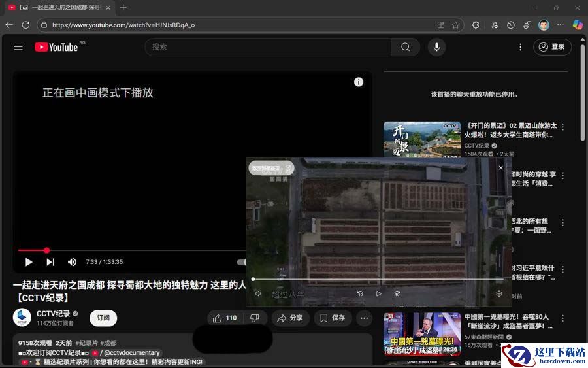Viewport: 588px width, 368px height.
Task: Close the YouTube browser tab
Action: tap(108, 7)
